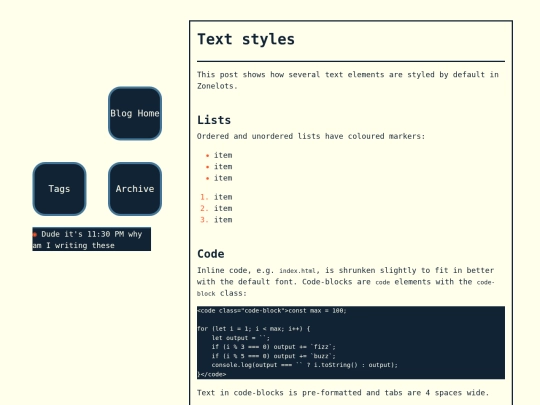The image size is (540, 405).
Task: Go to the Tags page button
Action: 59,189
